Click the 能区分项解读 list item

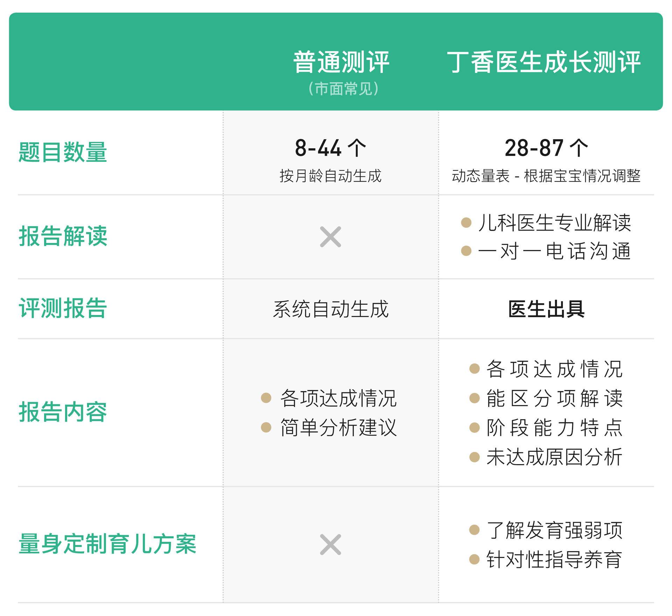coord(554,398)
